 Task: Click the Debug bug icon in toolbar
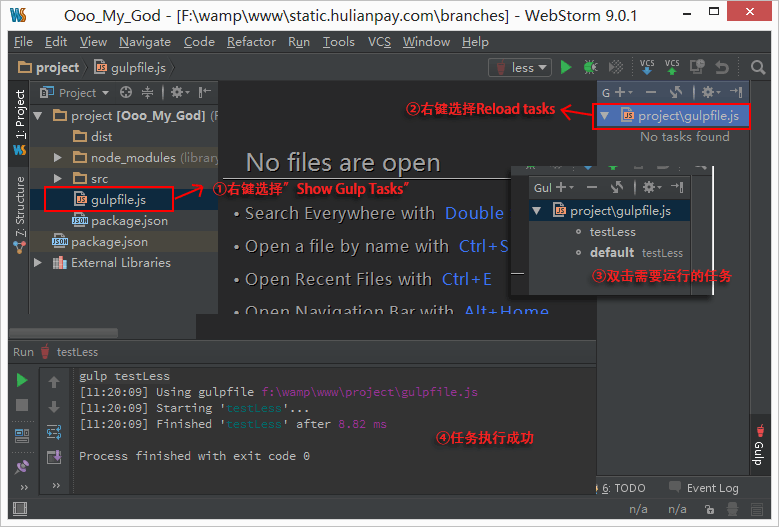click(x=591, y=68)
